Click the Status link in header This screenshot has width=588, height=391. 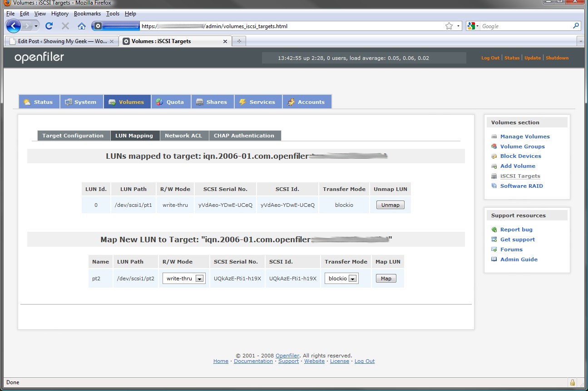[512, 58]
